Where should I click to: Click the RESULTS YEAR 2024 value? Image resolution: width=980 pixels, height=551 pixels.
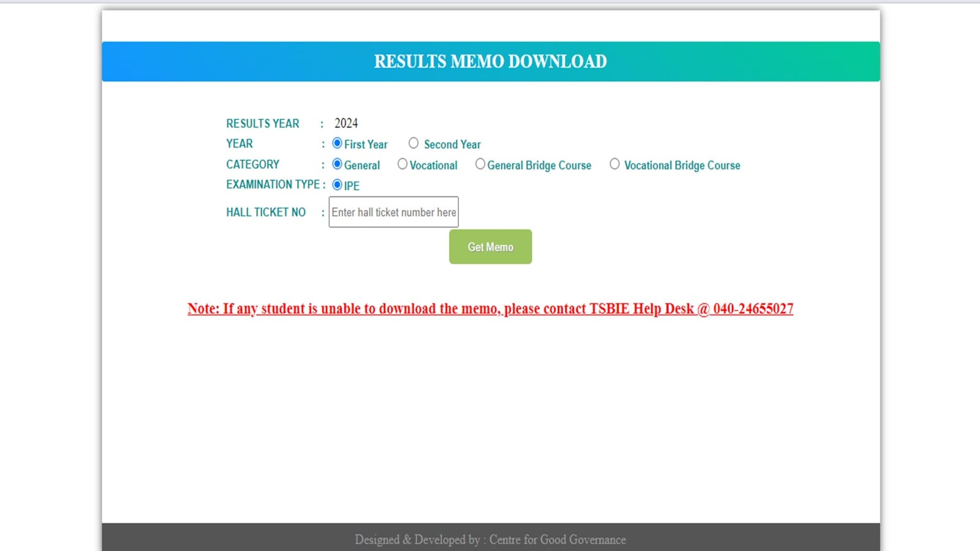click(x=346, y=123)
